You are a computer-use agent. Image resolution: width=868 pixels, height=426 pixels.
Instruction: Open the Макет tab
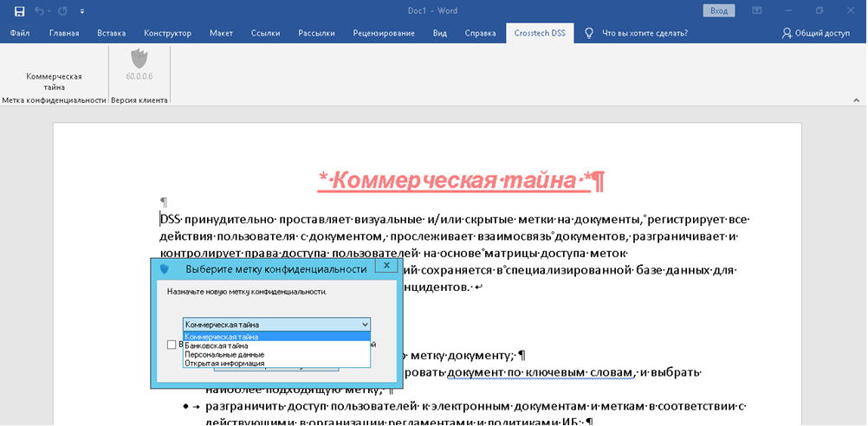(x=221, y=33)
